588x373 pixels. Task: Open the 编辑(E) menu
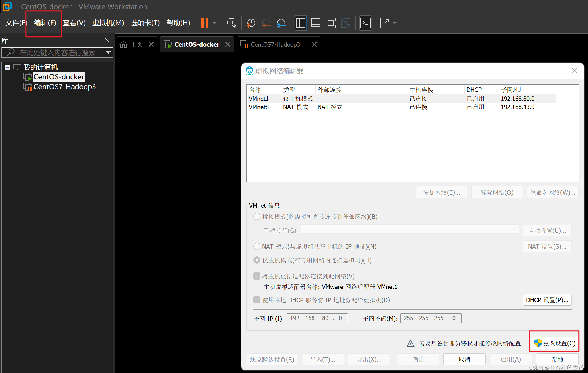(45, 23)
